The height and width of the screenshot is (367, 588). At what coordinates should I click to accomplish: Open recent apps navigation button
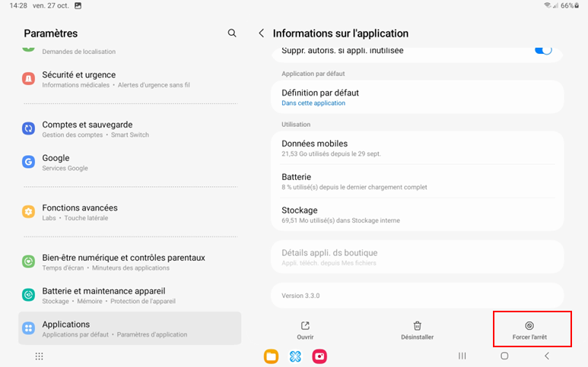point(462,356)
